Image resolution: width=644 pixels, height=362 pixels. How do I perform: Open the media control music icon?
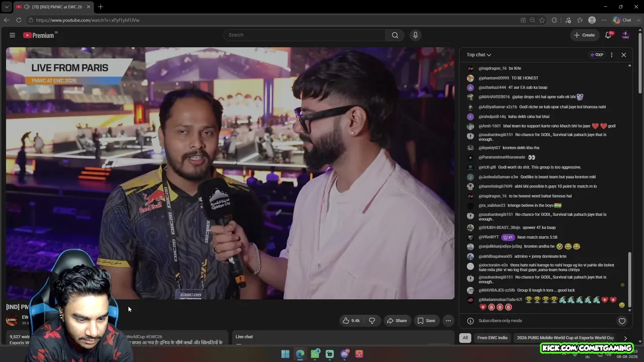568,20
